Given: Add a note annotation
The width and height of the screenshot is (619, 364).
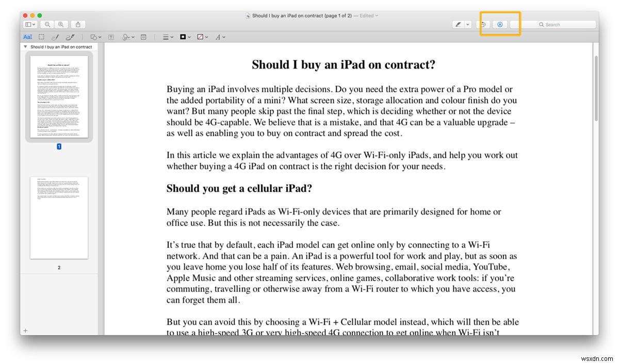Looking at the screenshot, I should (x=143, y=37).
